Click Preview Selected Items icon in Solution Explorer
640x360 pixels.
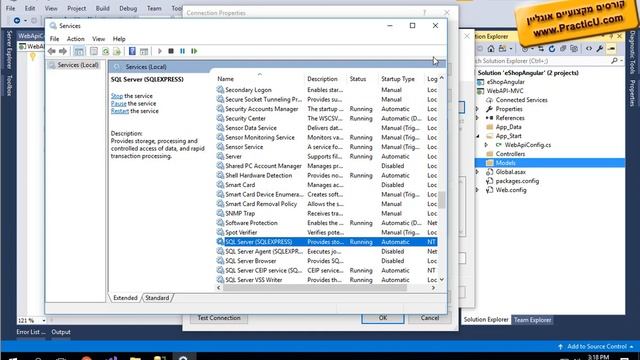611,49
